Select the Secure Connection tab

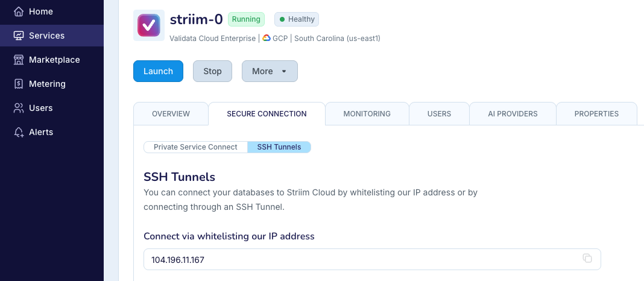click(267, 114)
